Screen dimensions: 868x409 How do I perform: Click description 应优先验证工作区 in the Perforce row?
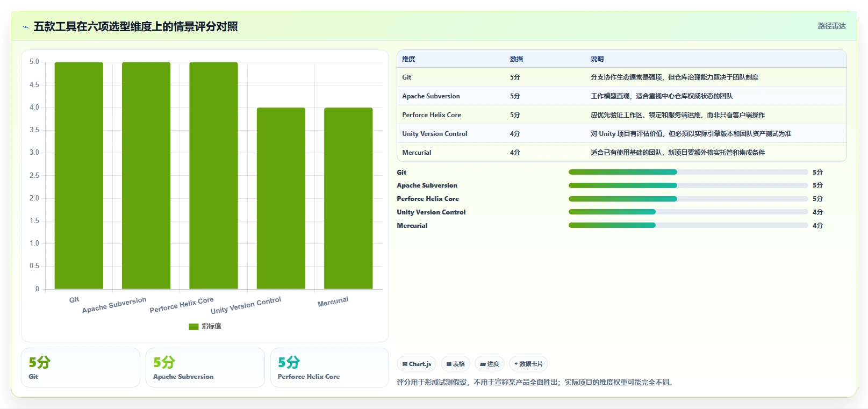(678, 115)
